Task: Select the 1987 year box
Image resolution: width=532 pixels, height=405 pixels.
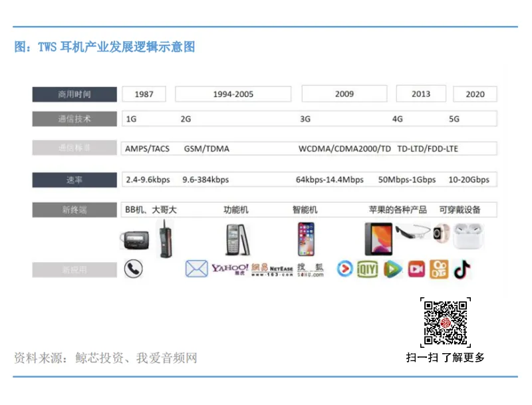Action: (144, 94)
